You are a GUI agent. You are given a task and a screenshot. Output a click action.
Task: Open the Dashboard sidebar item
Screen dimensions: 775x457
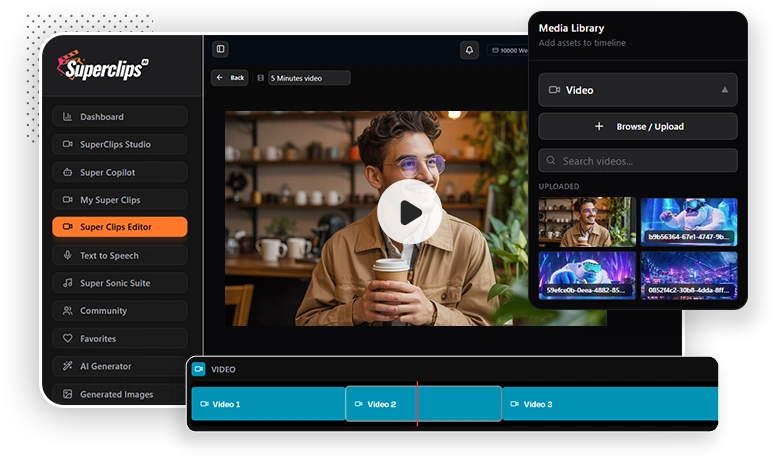pyautogui.click(x=120, y=117)
